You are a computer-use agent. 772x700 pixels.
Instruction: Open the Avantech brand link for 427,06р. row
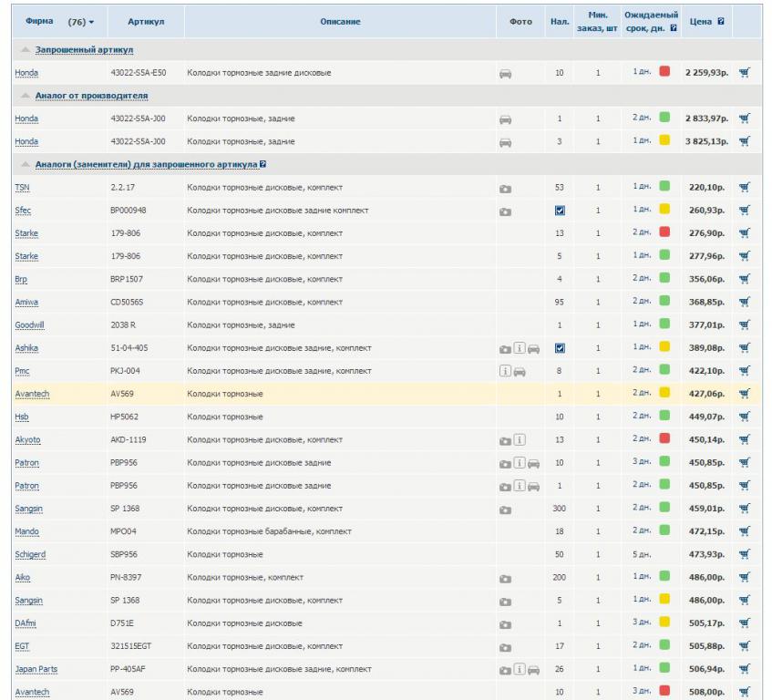point(32,394)
